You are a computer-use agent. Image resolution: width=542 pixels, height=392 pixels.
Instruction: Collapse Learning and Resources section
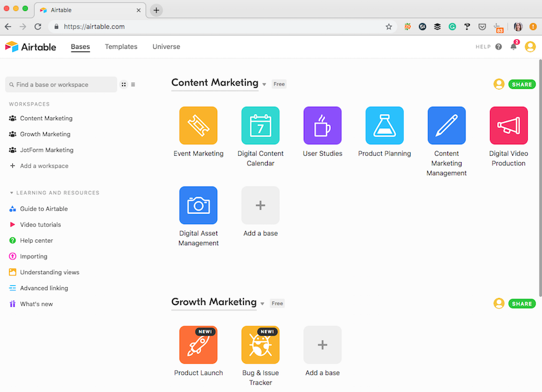(12, 193)
